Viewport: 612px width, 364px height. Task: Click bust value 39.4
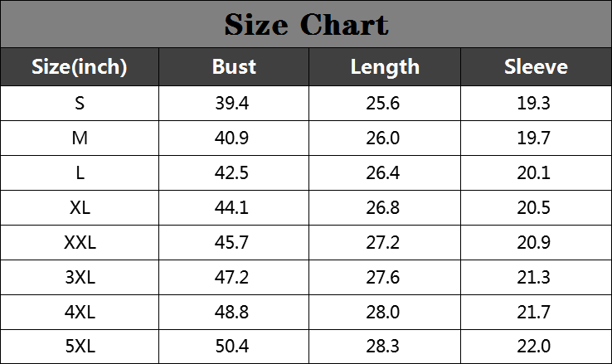232,104
